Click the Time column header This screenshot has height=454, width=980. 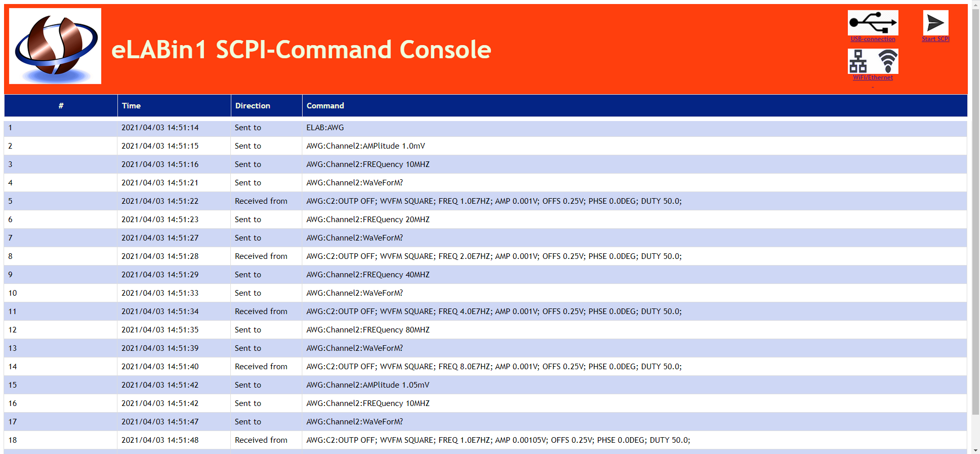pyautogui.click(x=131, y=106)
